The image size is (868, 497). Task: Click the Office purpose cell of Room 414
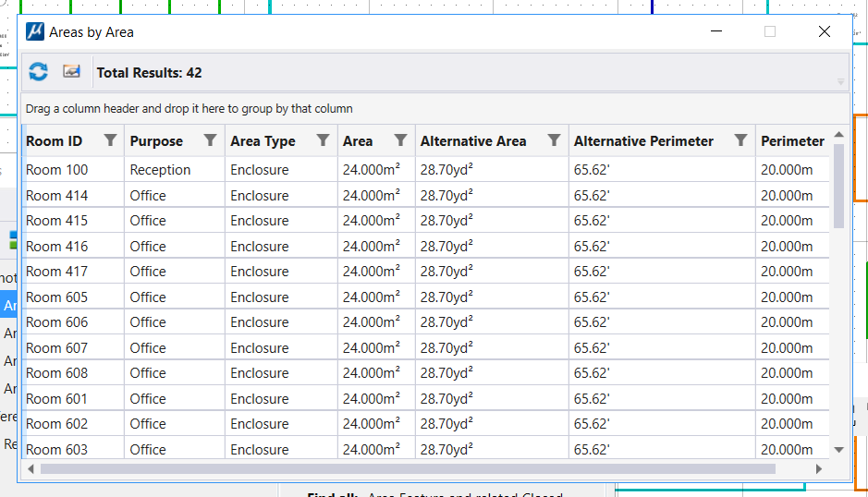tap(175, 195)
